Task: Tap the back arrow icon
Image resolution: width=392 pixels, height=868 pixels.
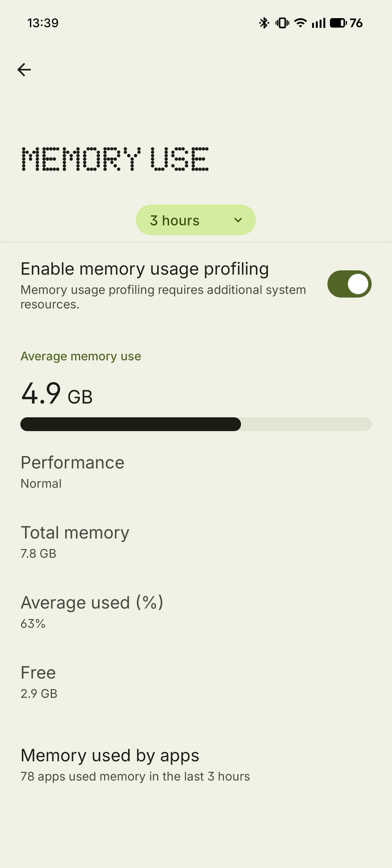Action: [x=24, y=70]
